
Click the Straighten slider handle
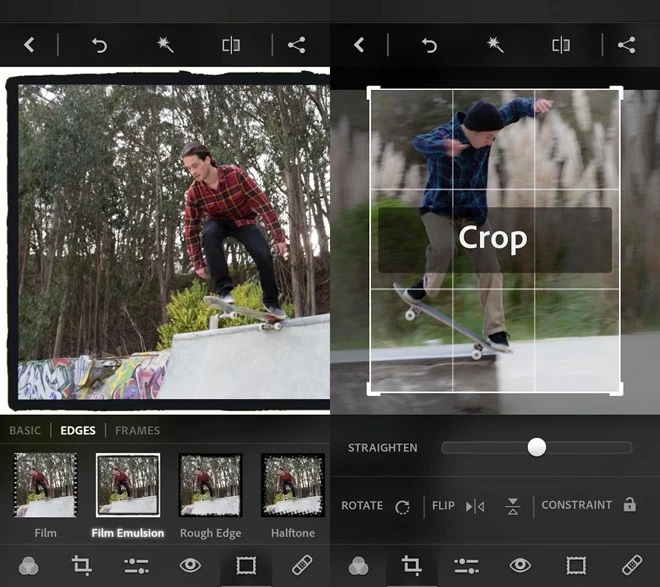(537, 447)
